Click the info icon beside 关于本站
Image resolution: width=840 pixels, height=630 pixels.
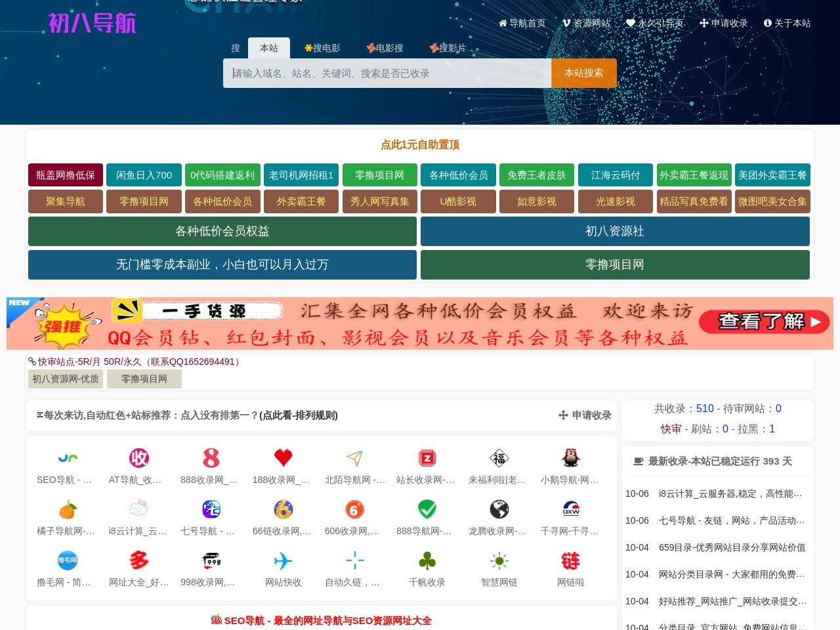pos(767,23)
